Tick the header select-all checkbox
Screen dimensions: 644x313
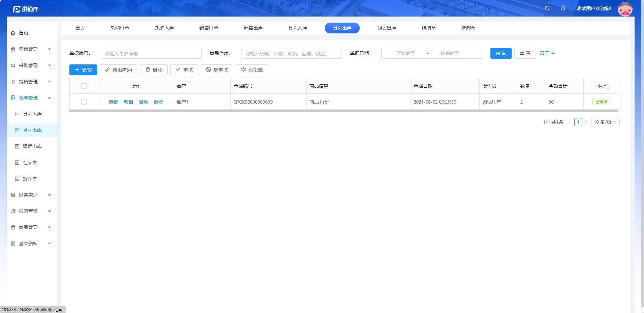[84, 86]
